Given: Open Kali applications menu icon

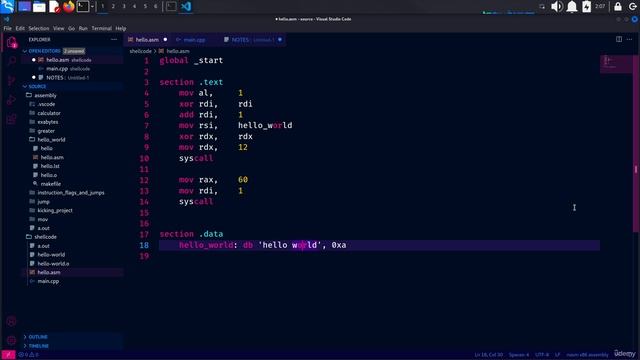Looking at the screenshot, I should tap(8, 6).
